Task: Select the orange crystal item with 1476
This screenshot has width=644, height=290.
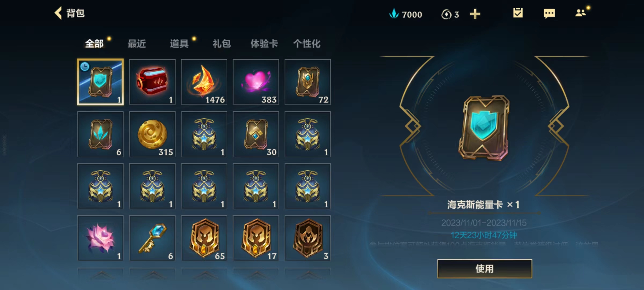Action: 204,82
